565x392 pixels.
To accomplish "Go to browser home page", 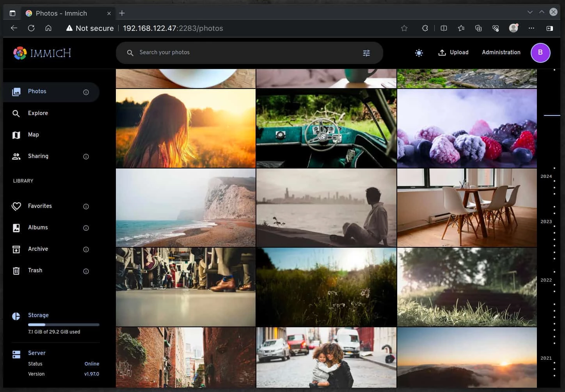I will pyautogui.click(x=48, y=28).
